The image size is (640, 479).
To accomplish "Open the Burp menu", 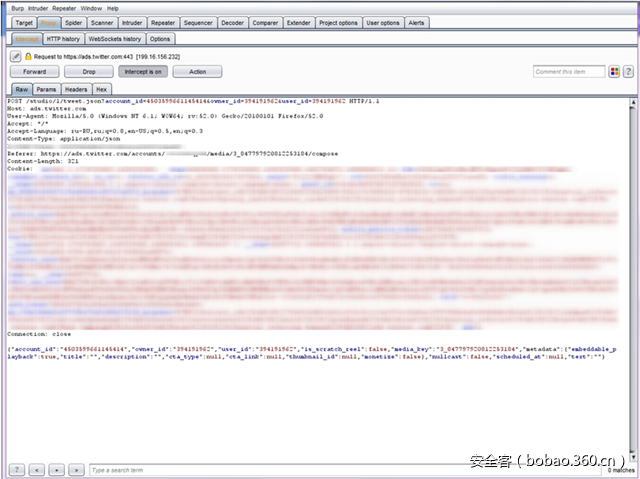I will click(x=14, y=8).
